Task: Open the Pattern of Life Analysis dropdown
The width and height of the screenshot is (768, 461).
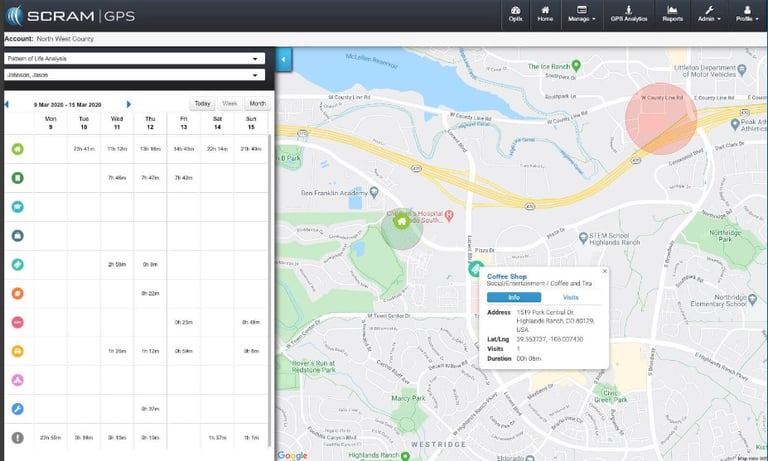Action: tap(134, 59)
